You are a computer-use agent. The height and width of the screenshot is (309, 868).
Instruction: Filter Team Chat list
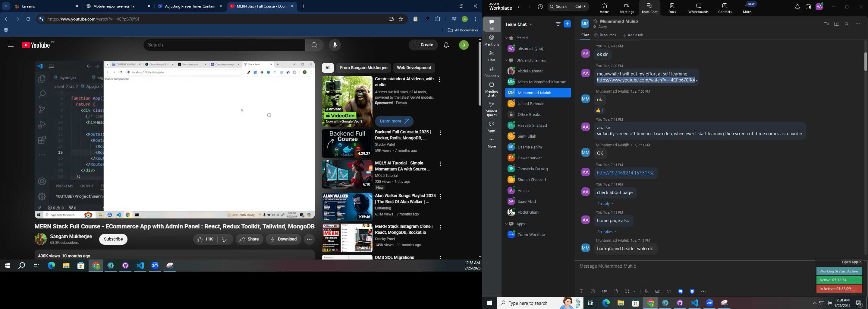558,24
